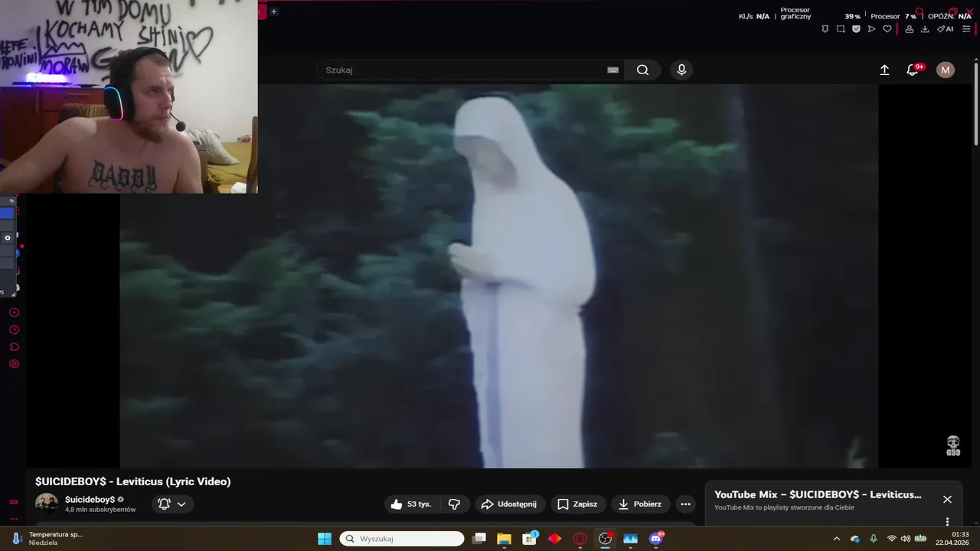Close the YouTube Mix playlist panel
The width and height of the screenshot is (980, 551).
tap(947, 499)
